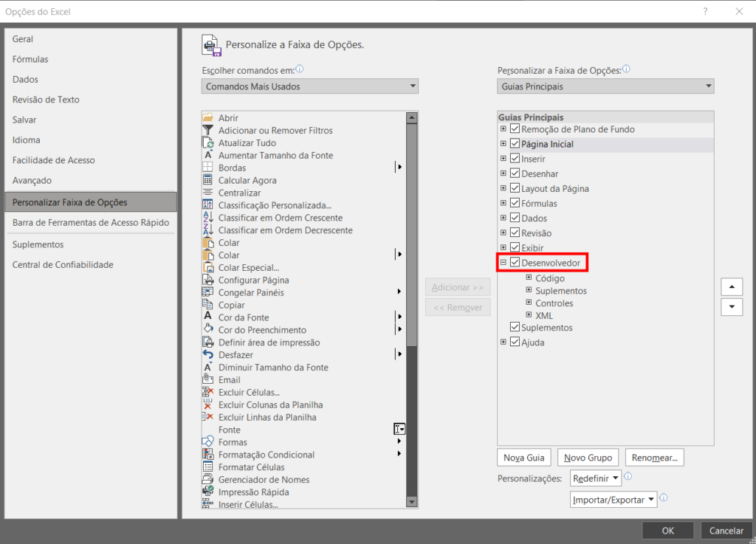Click the move up arrow button
The image size is (756, 544).
click(731, 287)
